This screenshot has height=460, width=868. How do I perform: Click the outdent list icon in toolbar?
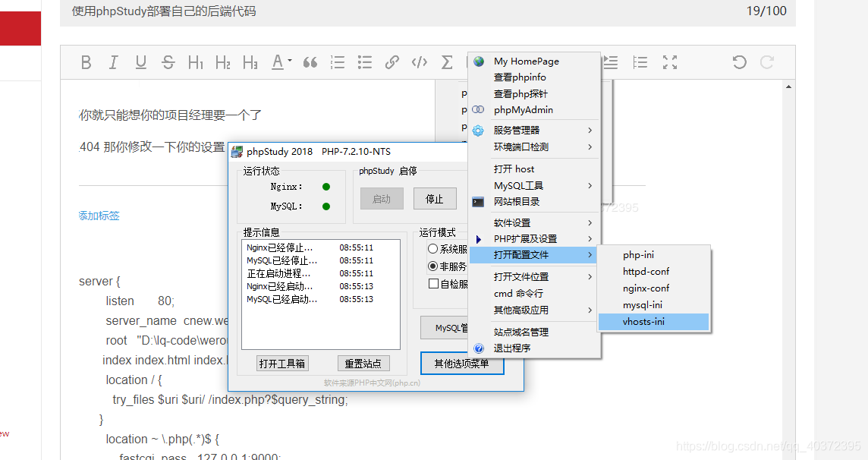[x=640, y=62]
